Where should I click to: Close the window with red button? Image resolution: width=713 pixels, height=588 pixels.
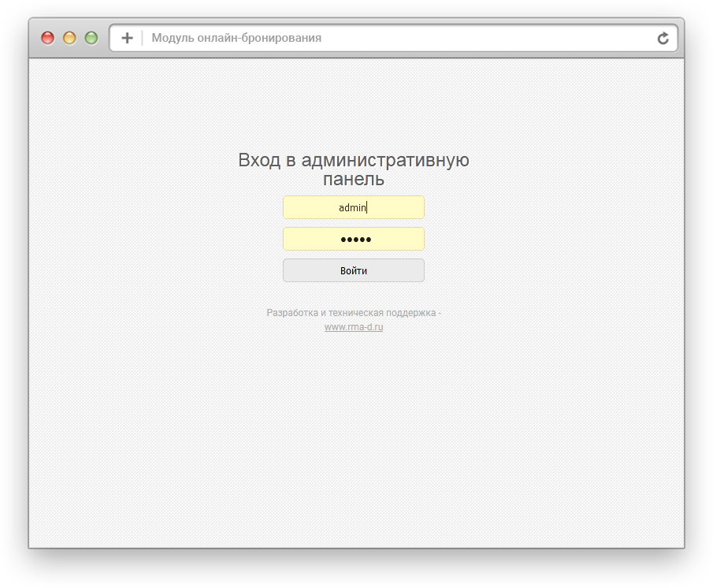48,38
